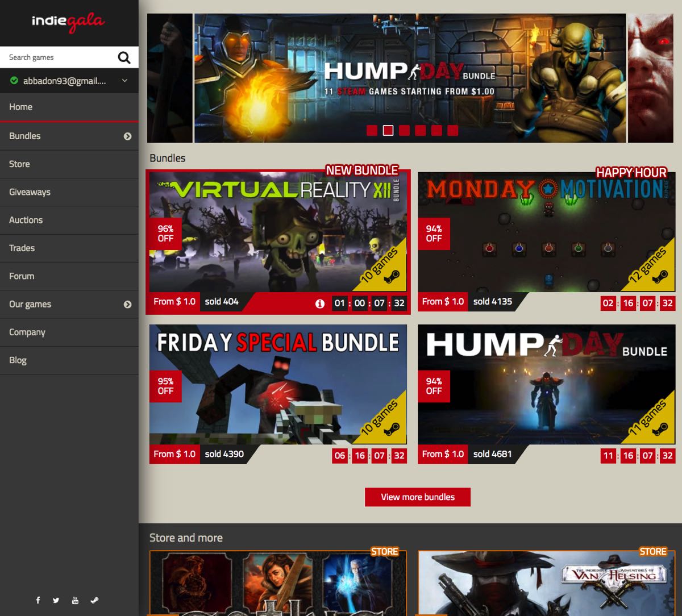The image size is (682, 616).
Task: Select fifth carousel slide indicator
Action: pos(436,131)
